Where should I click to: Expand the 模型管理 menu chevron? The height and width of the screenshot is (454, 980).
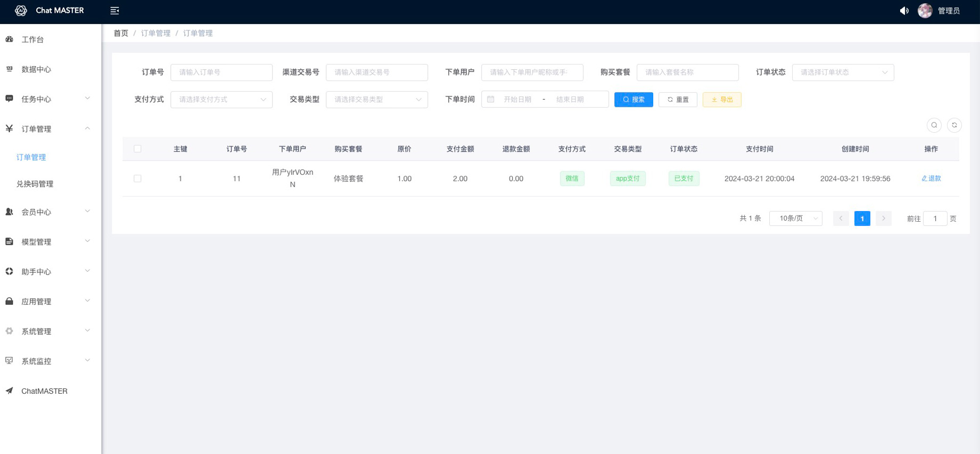coord(88,241)
